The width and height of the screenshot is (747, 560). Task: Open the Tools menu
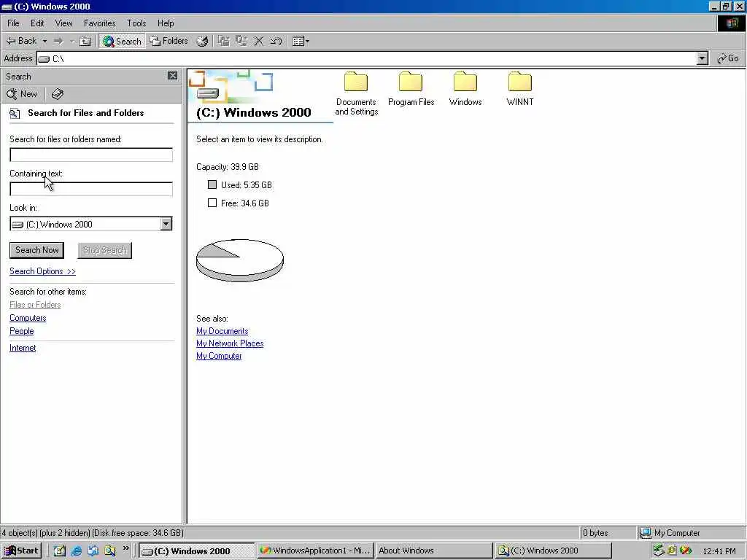136,23
